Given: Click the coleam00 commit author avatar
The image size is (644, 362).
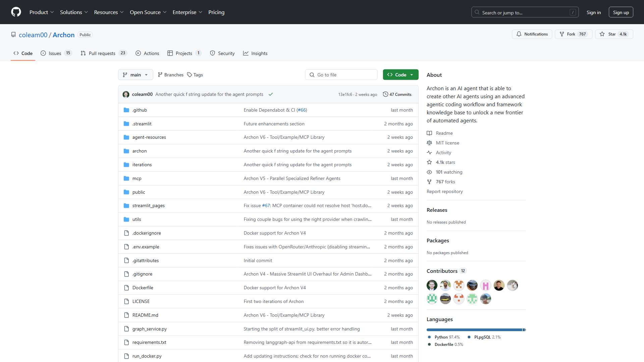Looking at the screenshot, I should [126, 95].
